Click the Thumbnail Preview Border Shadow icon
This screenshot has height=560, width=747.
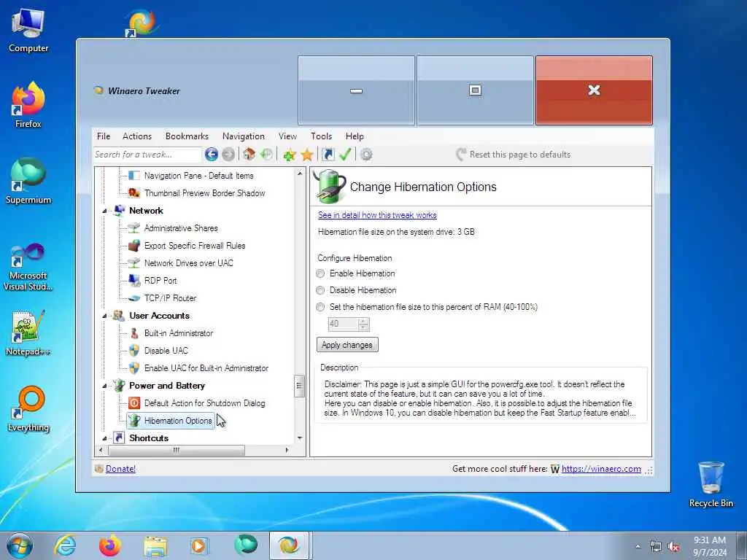(x=134, y=192)
